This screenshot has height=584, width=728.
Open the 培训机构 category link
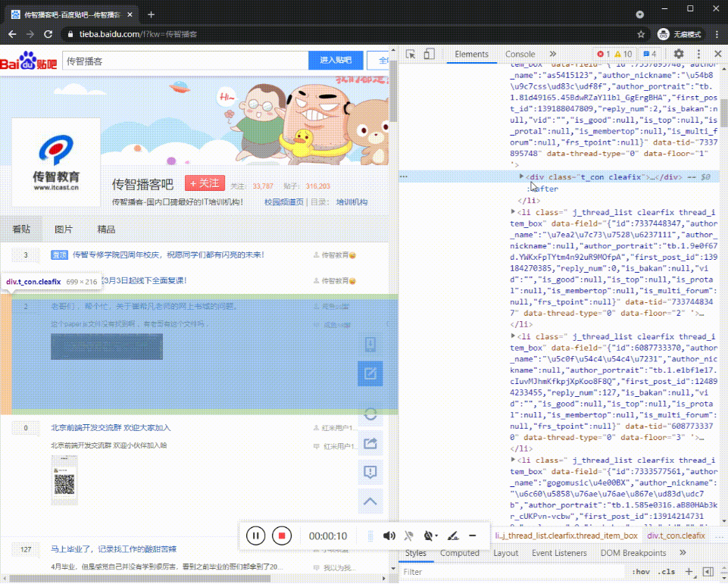point(352,202)
